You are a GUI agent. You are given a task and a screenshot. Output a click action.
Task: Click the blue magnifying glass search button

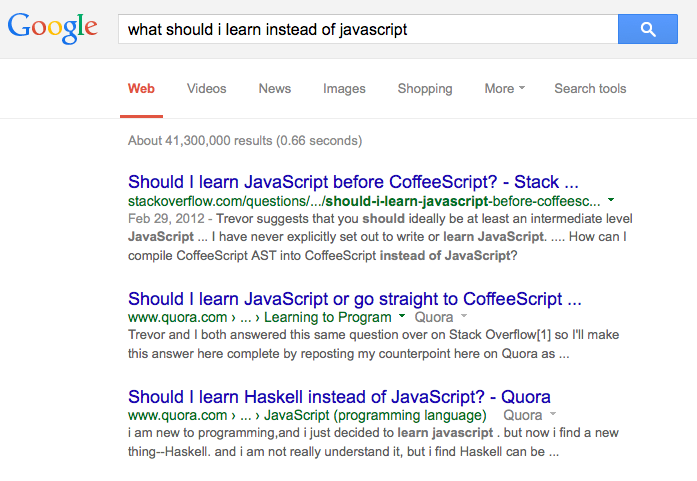(x=648, y=29)
